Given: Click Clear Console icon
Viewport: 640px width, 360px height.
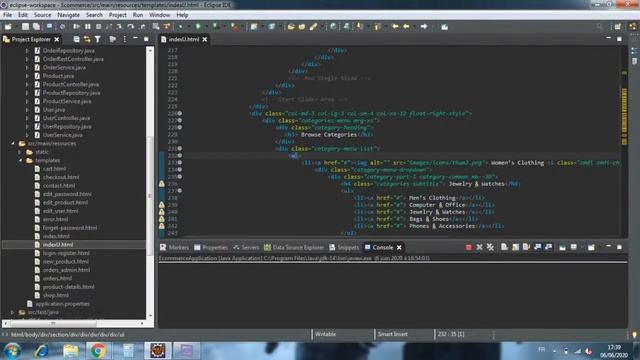Looking at the screenshot, I should point(504,247).
